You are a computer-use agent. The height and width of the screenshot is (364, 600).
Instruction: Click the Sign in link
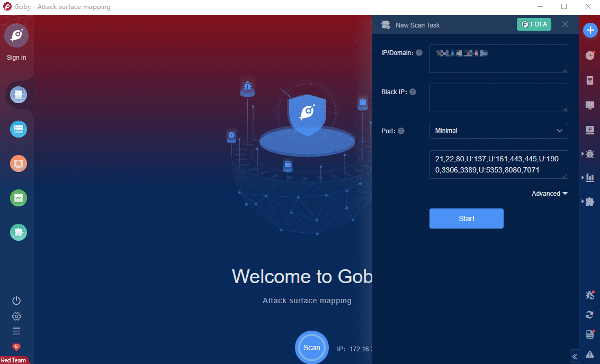(x=16, y=57)
